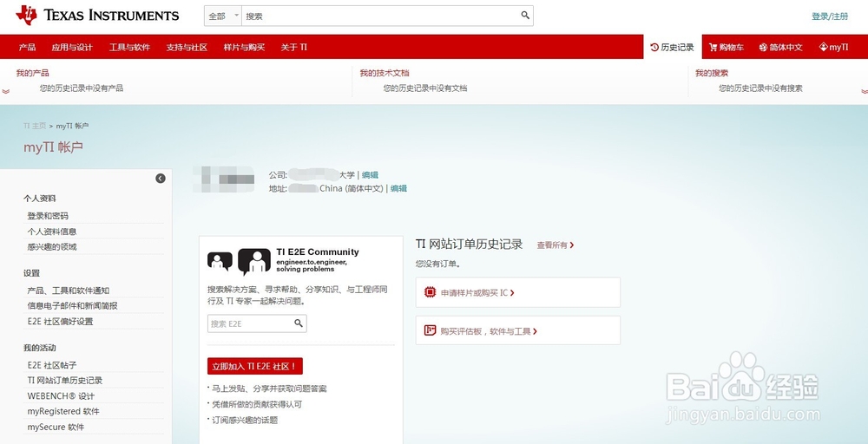
Task: Open the 样片与购买 menu
Action: [244, 47]
